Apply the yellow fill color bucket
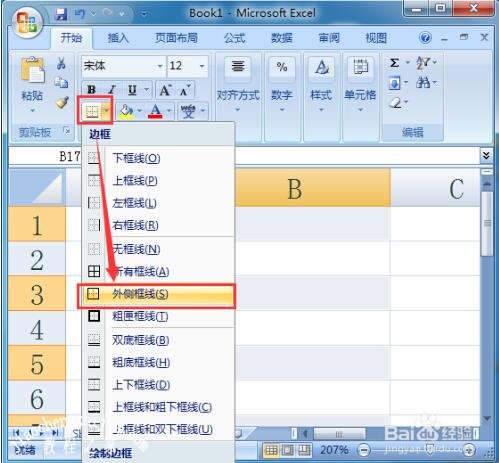 [x=127, y=111]
